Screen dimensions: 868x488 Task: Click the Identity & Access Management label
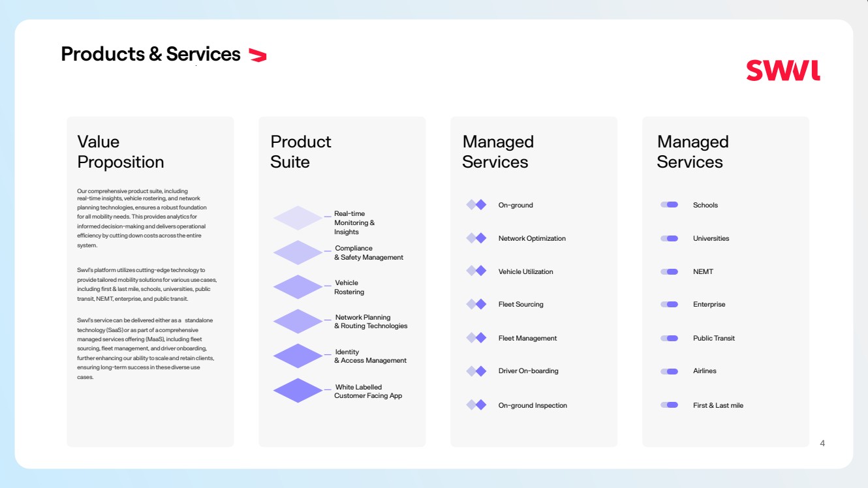tap(370, 356)
